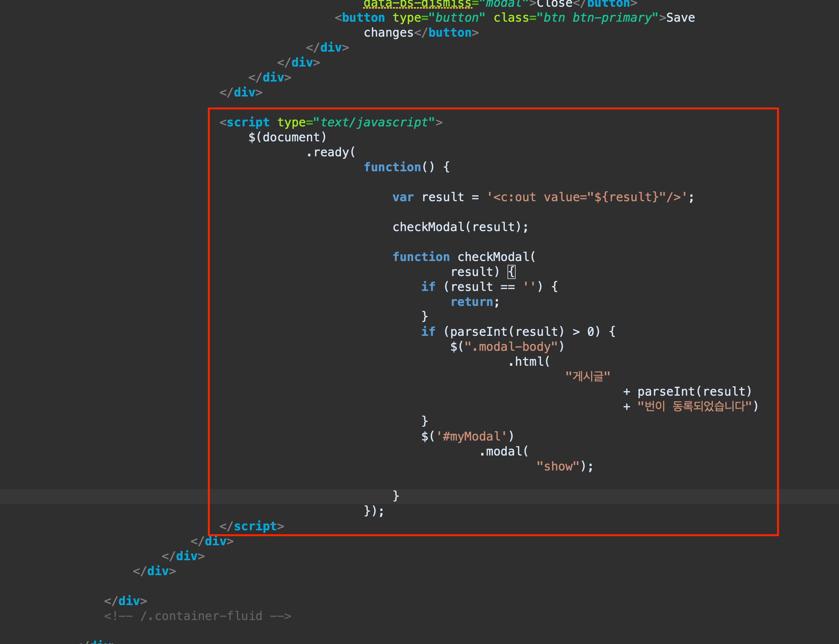Place cursor on $(document) text
The height and width of the screenshot is (644, 839).
[287, 137]
